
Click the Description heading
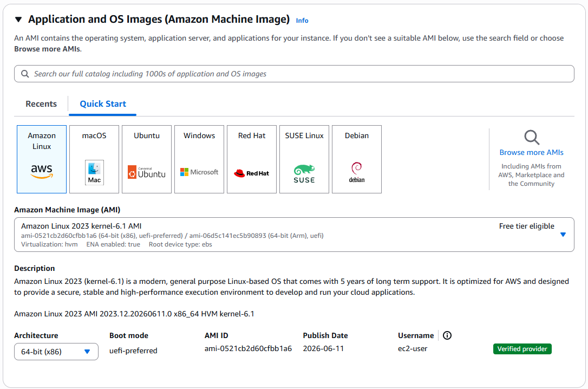35,268
